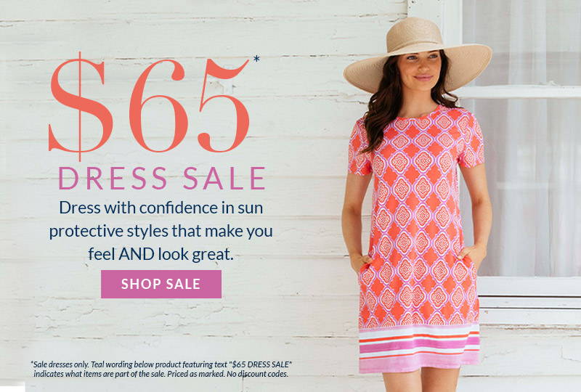Click the DRESS SALE heading text
581x392 pixels.
(162, 179)
